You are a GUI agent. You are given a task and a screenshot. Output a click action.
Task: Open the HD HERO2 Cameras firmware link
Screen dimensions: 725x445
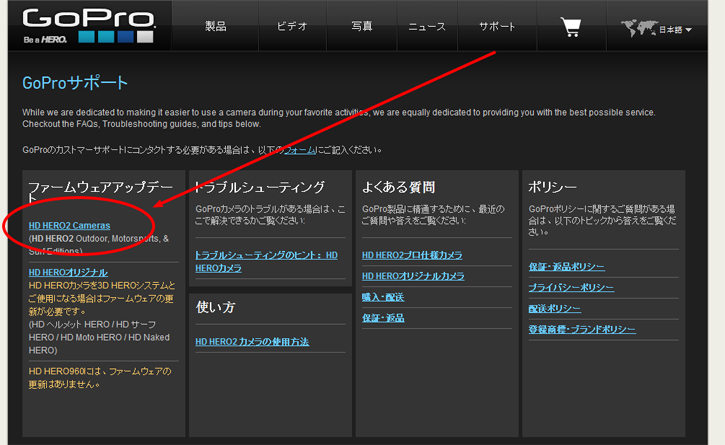pos(69,226)
